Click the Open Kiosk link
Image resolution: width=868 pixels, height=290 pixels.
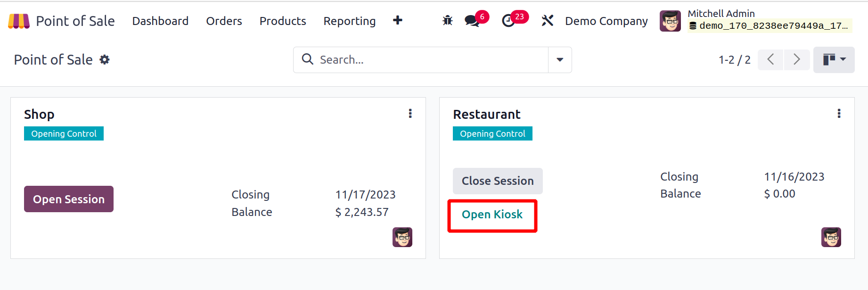pos(492,215)
